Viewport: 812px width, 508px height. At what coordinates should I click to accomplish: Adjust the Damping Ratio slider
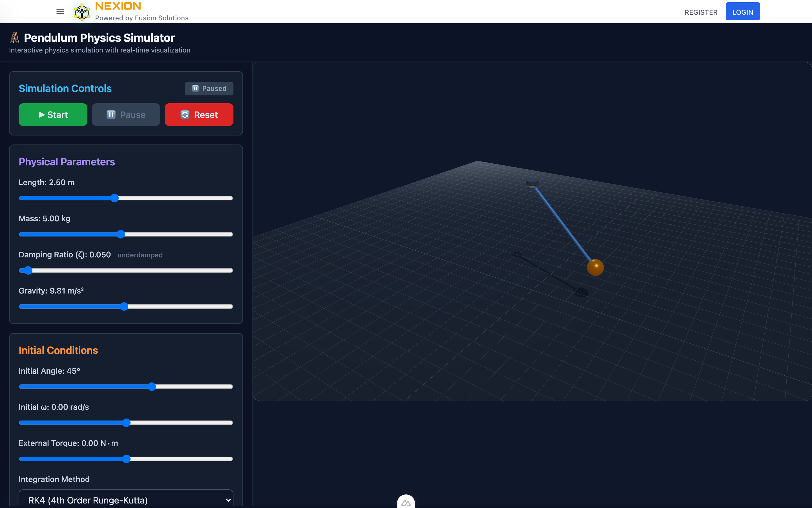click(x=126, y=270)
